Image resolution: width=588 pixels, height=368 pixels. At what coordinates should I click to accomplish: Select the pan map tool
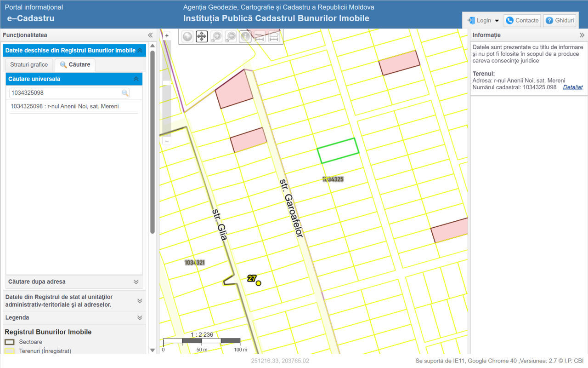coord(202,36)
